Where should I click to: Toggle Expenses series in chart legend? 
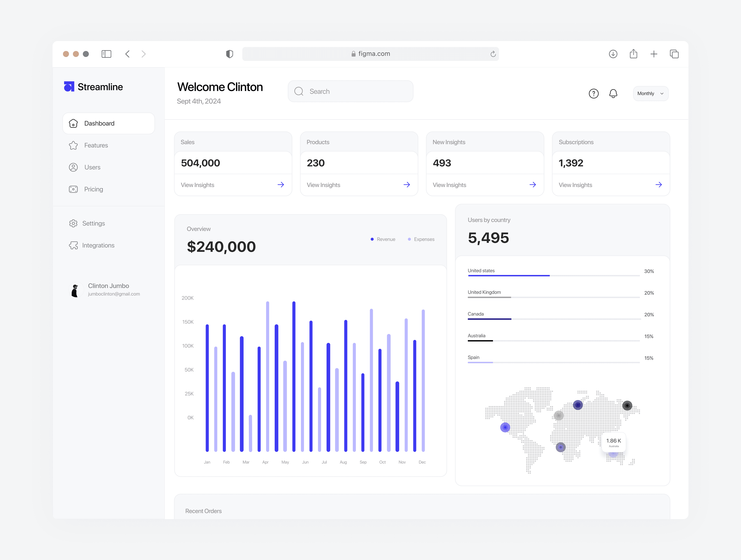421,239
